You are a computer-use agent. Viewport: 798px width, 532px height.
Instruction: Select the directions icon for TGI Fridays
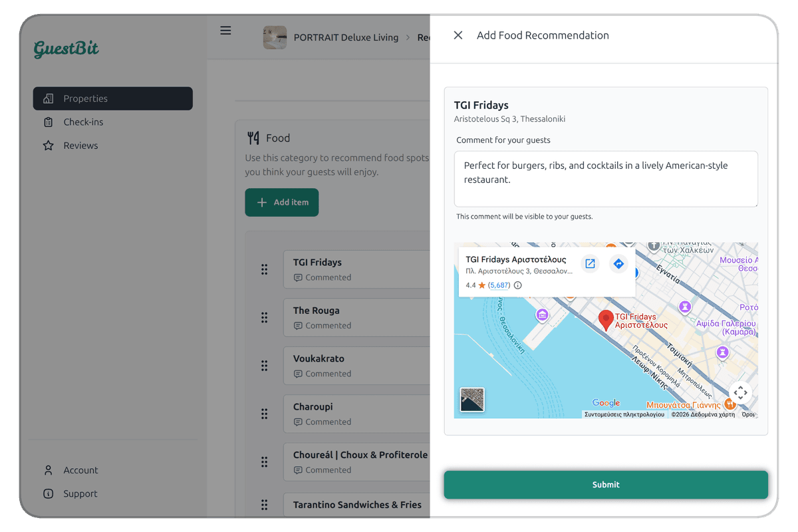click(x=618, y=263)
